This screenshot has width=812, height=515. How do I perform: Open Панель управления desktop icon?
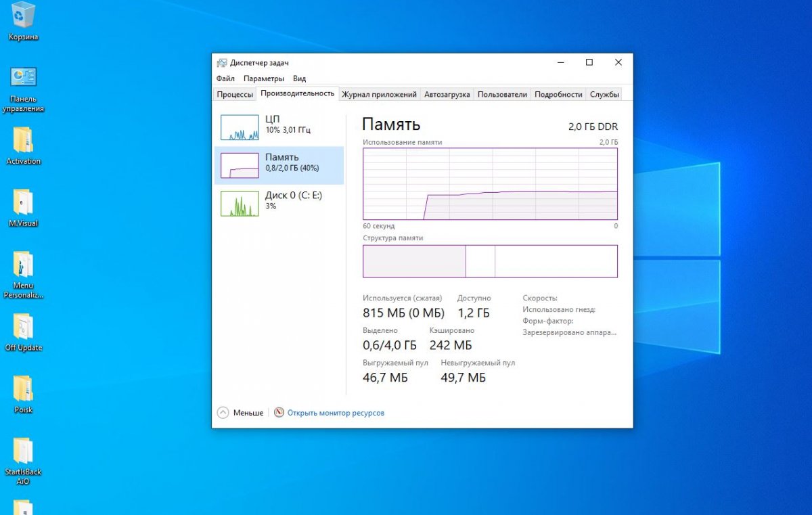pos(23,89)
